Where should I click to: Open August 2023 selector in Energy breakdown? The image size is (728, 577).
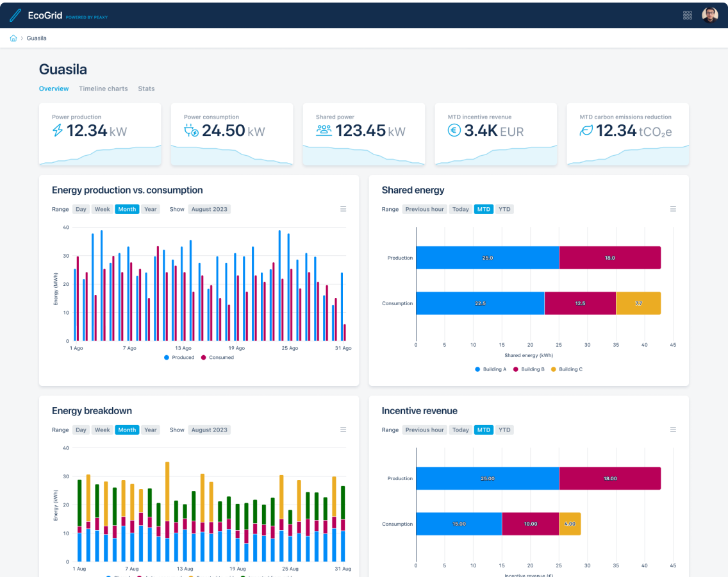210,430
